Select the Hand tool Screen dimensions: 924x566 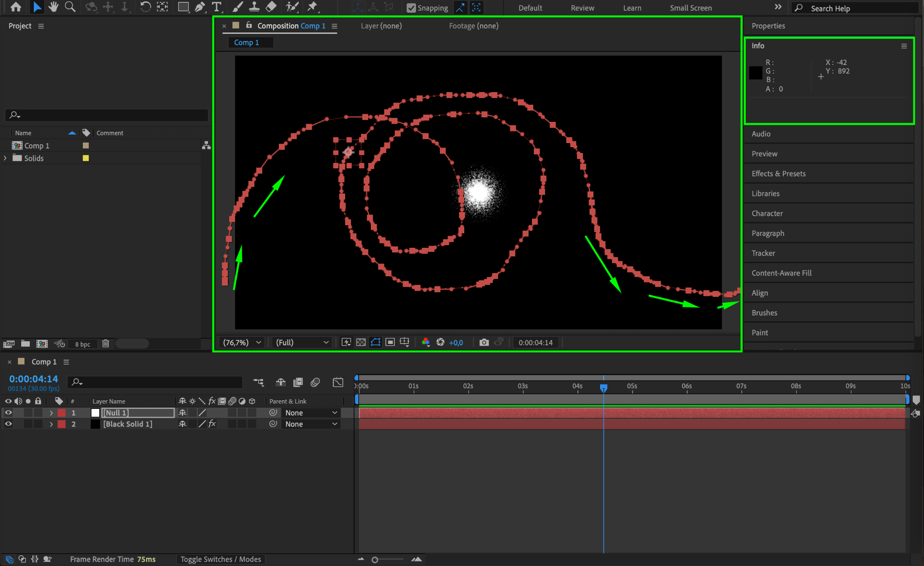pyautogui.click(x=54, y=7)
